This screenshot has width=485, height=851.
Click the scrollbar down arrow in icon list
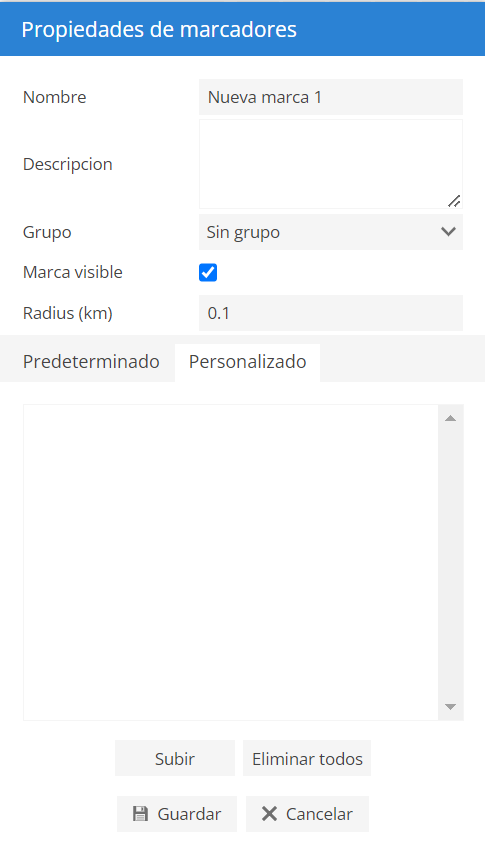[450, 707]
